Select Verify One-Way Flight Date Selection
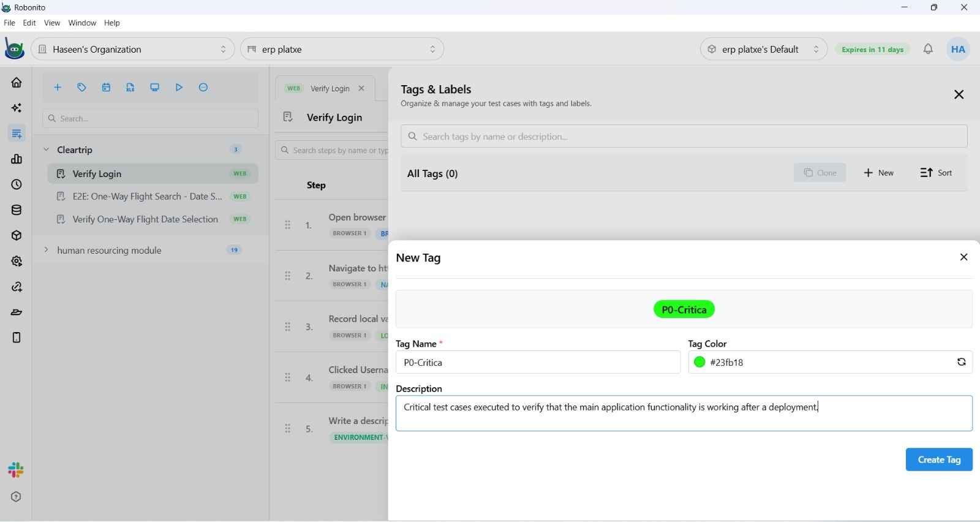The height and width of the screenshot is (522, 980). (153, 219)
